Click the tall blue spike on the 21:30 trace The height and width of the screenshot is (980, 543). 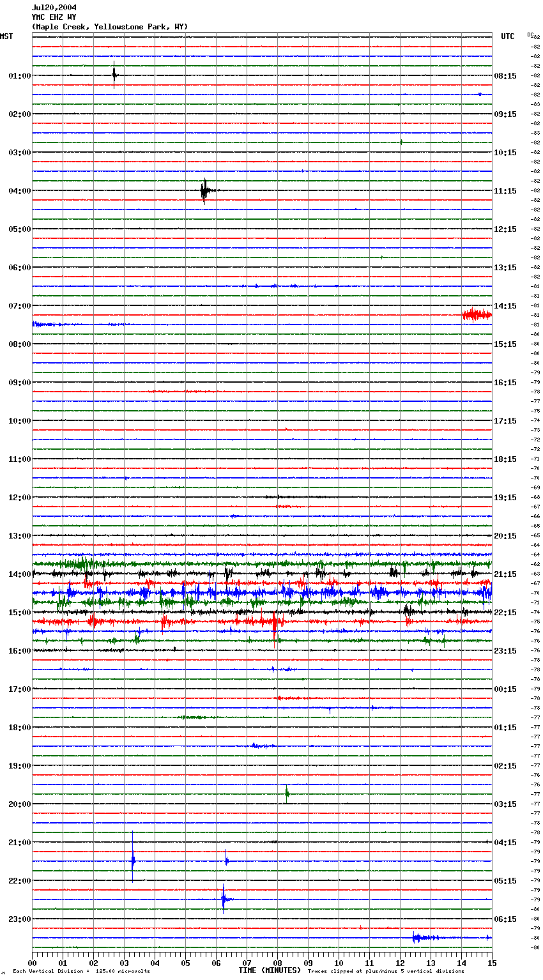click(133, 858)
